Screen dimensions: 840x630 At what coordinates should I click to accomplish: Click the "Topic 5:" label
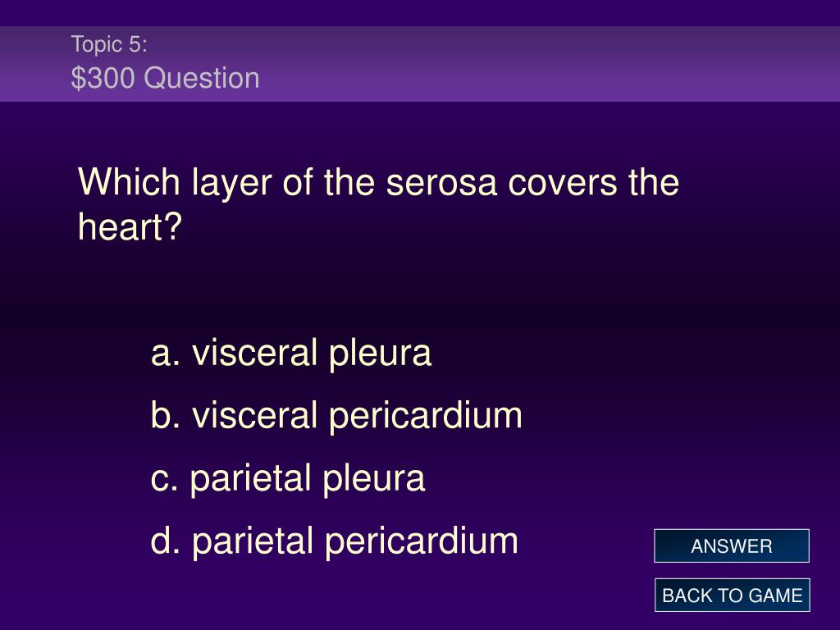tap(109, 44)
